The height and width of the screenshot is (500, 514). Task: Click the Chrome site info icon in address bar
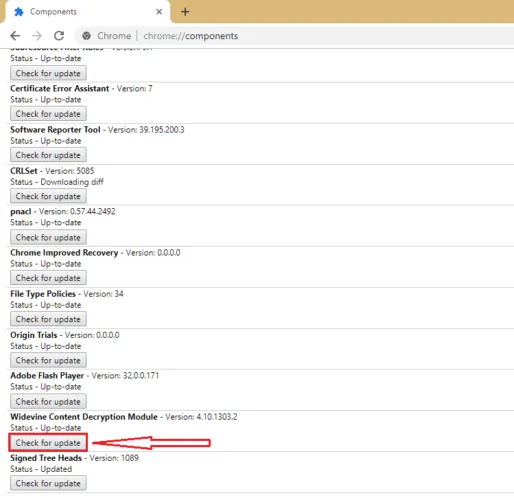86,36
